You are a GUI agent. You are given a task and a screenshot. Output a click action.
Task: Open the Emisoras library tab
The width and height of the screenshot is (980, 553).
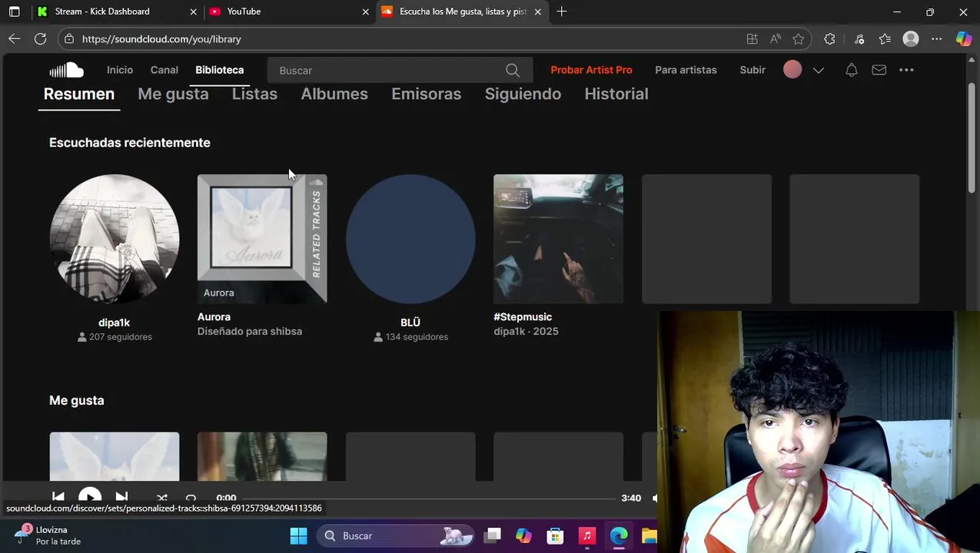[x=427, y=94]
